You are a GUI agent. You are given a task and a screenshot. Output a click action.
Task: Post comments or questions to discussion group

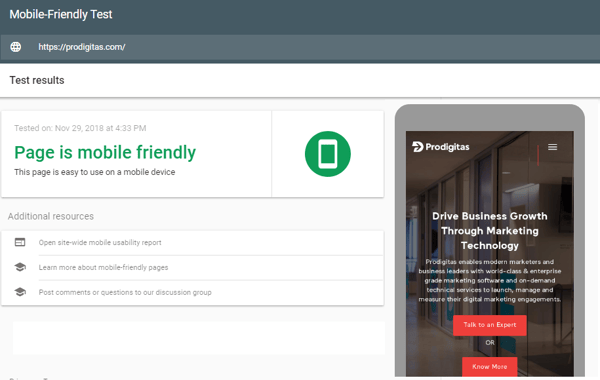coord(125,292)
